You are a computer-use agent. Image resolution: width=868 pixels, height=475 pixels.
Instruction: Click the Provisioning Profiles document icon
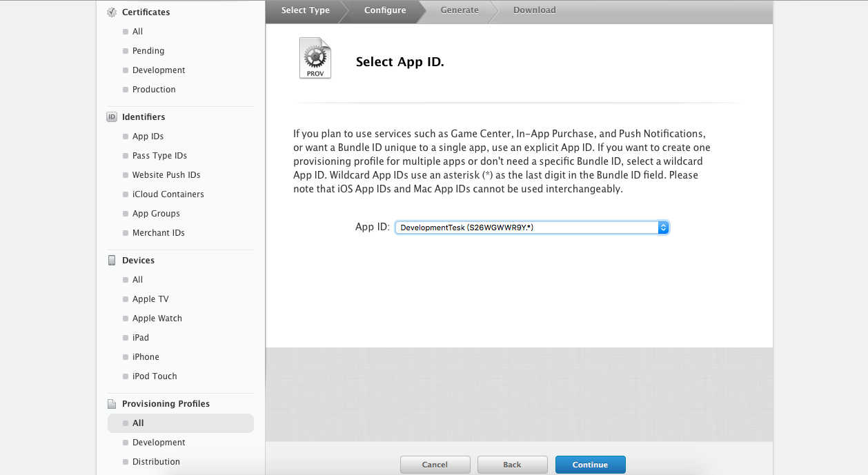[112, 404]
